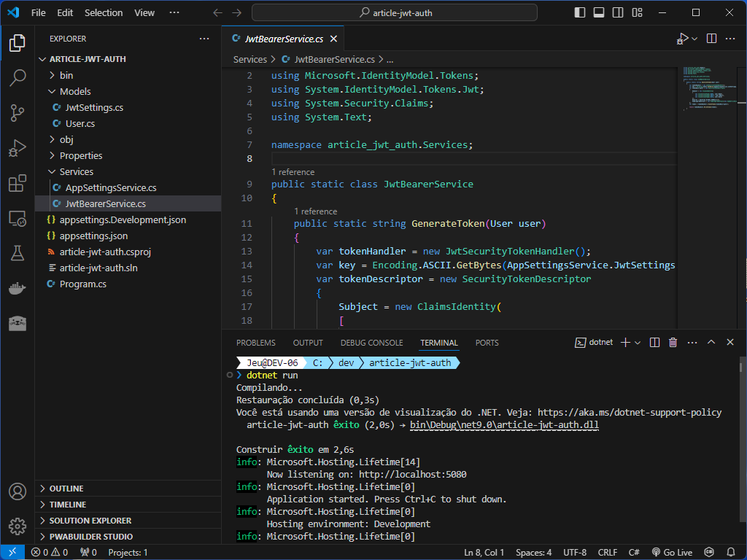This screenshot has width=747, height=560.
Task: Open the View menu
Action: pos(144,13)
